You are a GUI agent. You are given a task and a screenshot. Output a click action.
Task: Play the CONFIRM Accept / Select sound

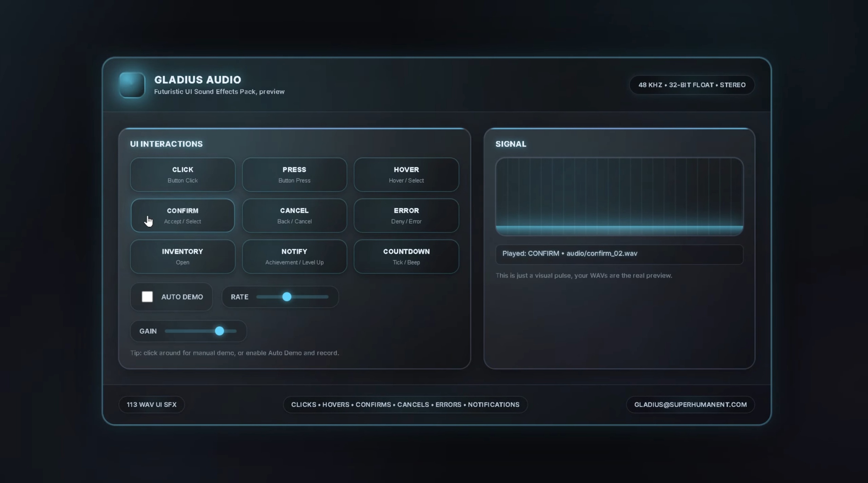tap(182, 216)
